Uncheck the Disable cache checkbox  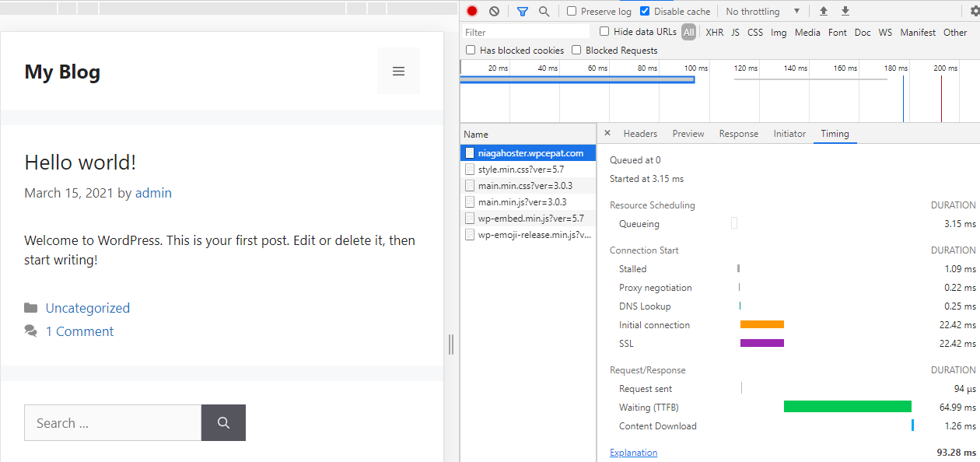(x=645, y=12)
